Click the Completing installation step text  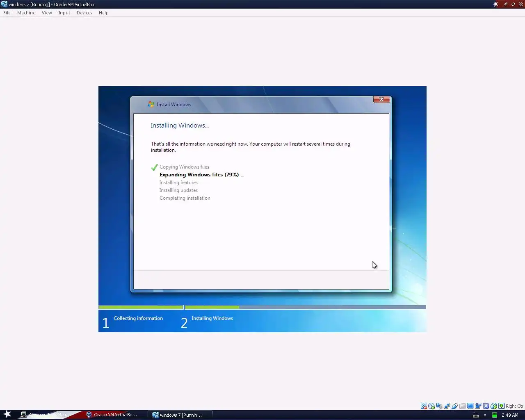[185, 198]
